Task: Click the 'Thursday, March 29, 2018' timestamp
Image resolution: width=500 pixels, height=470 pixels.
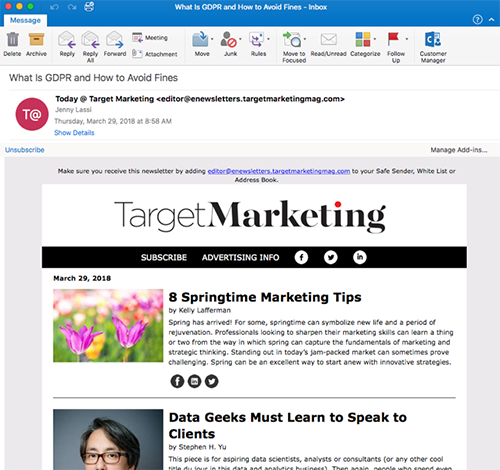Action: coord(113,121)
